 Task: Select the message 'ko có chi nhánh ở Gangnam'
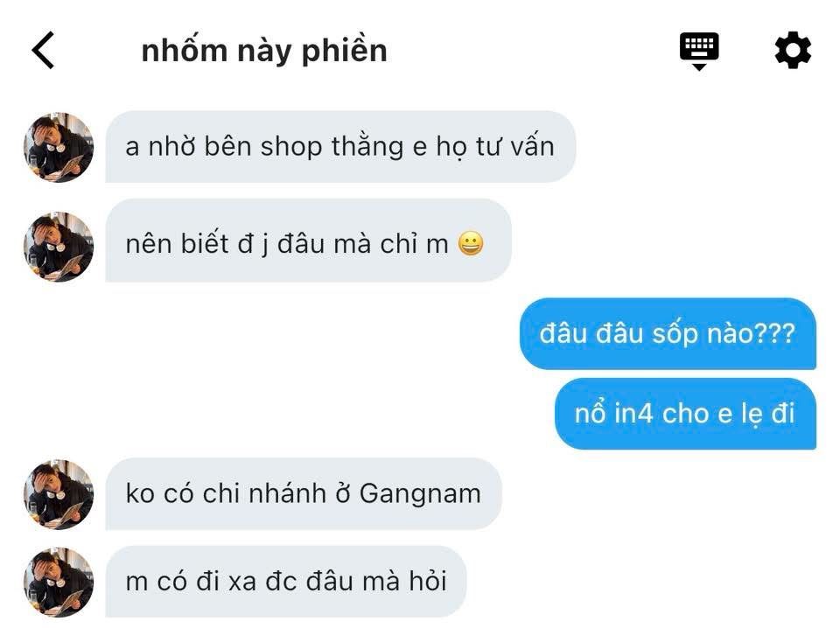coord(304,493)
